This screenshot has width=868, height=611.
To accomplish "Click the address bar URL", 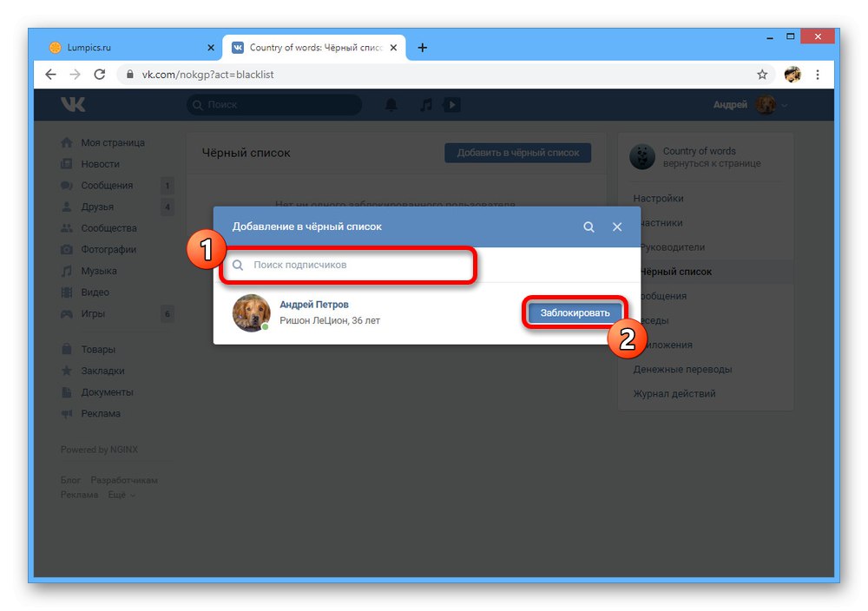I will [x=207, y=74].
